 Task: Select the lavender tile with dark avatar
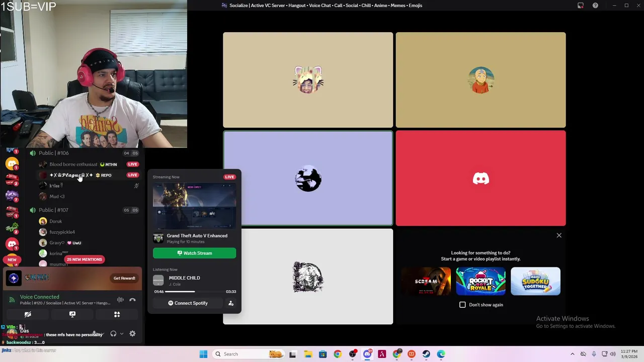308,178
